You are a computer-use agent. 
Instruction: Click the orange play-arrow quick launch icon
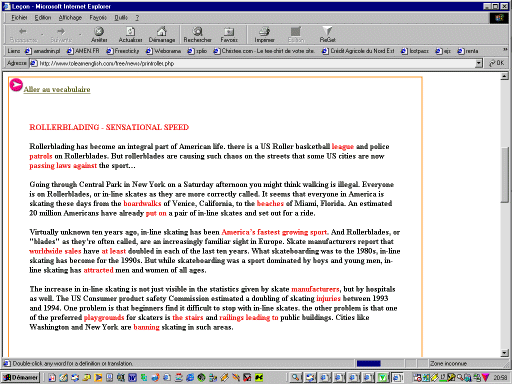98,377
